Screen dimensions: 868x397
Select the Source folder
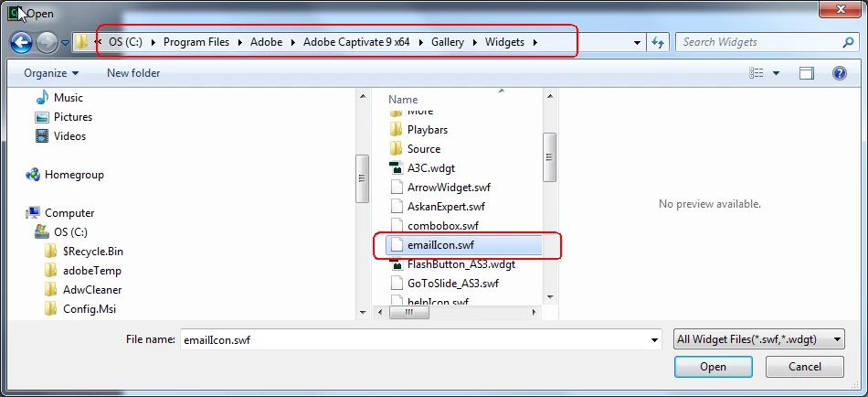click(x=424, y=149)
